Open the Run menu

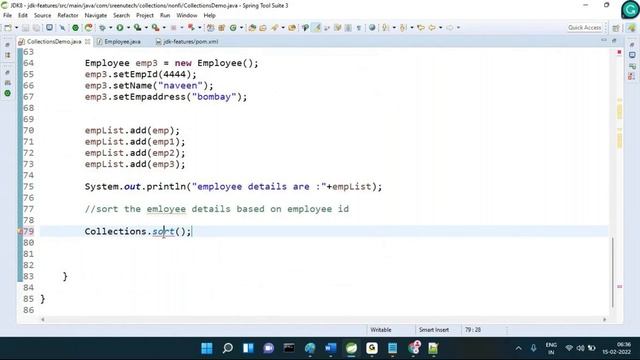tap(165, 15)
